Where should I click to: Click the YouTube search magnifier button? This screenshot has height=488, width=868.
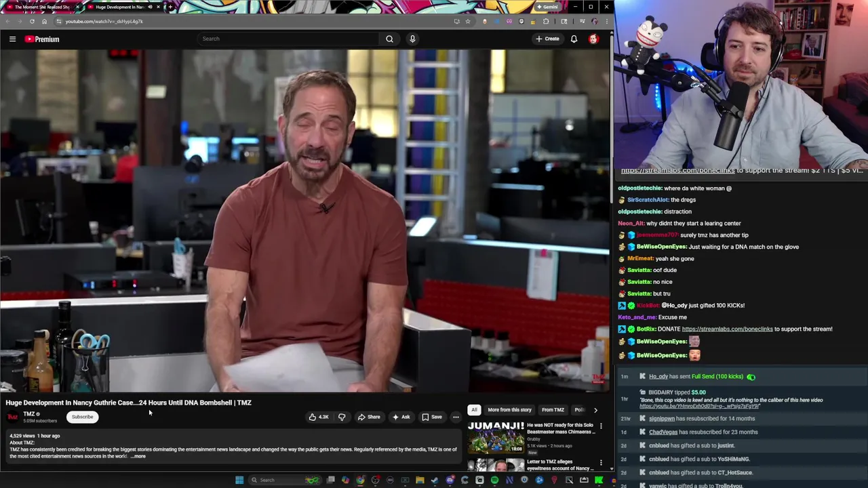[x=389, y=39]
